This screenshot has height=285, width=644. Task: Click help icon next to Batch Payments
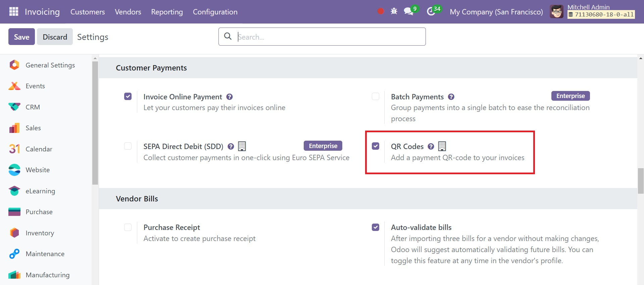click(x=451, y=97)
